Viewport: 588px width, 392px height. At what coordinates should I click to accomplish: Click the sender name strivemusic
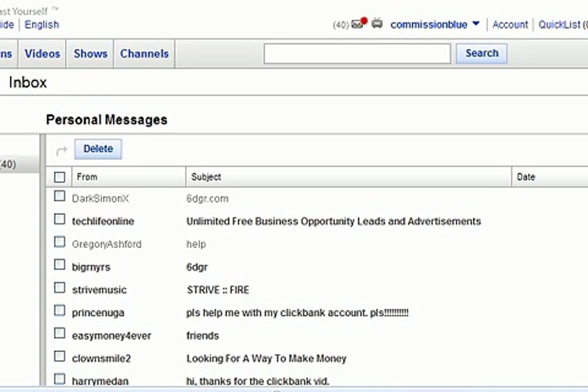coord(99,290)
